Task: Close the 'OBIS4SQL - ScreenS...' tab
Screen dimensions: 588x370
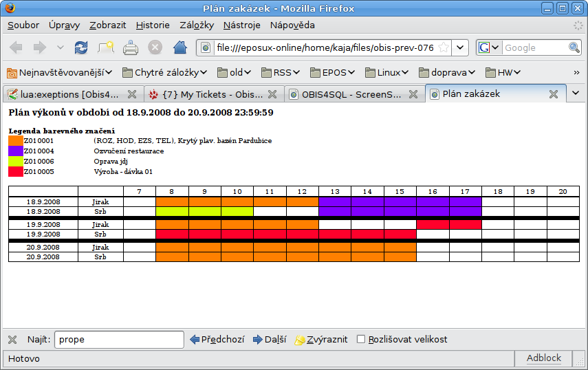Action: 413,94
